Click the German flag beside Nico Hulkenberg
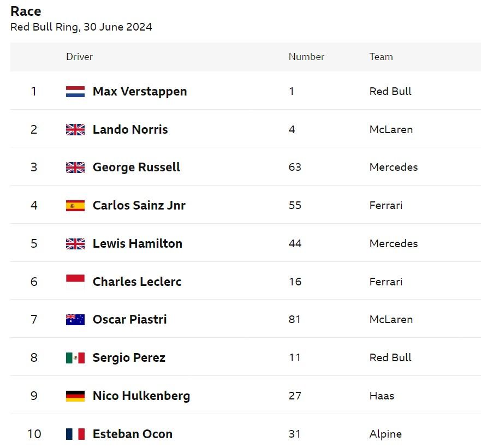The image size is (481, 448). (x=75, y=396)
